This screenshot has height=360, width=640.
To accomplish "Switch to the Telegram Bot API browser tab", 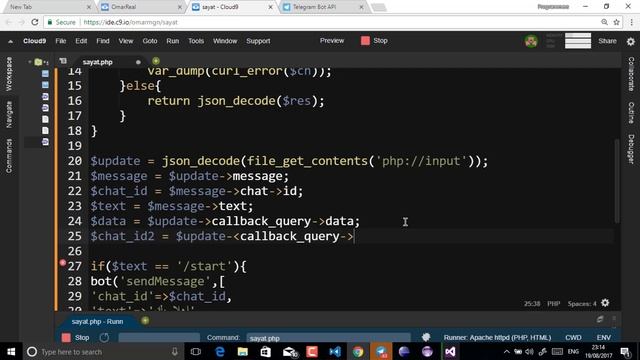I will click(322, 7).
